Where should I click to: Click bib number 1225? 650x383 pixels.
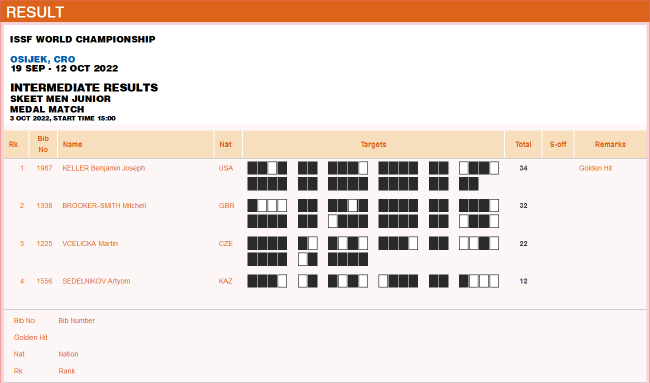coord(44,243)
